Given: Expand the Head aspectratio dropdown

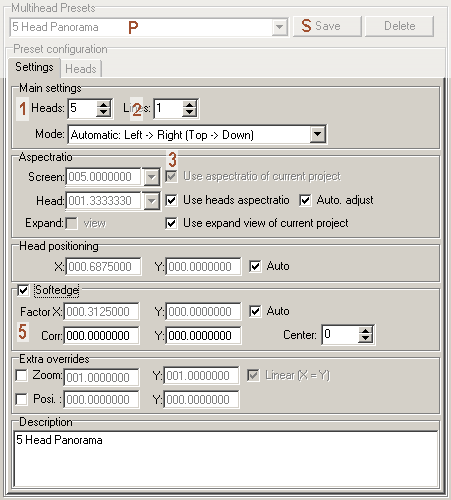Looking at the screenshot, I should [x=151, y=201].
